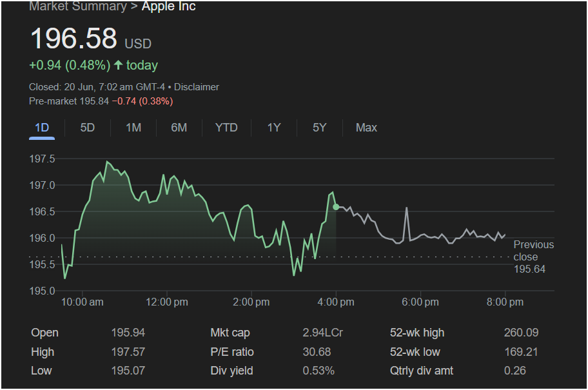
Task: Click the P/E ratio value 30.68
Action: click(317, 352)
